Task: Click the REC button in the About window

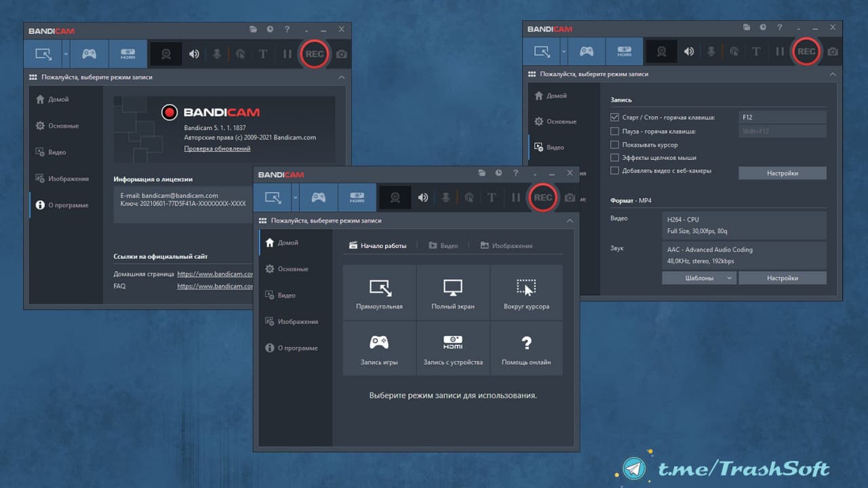Action: (315, 54)
